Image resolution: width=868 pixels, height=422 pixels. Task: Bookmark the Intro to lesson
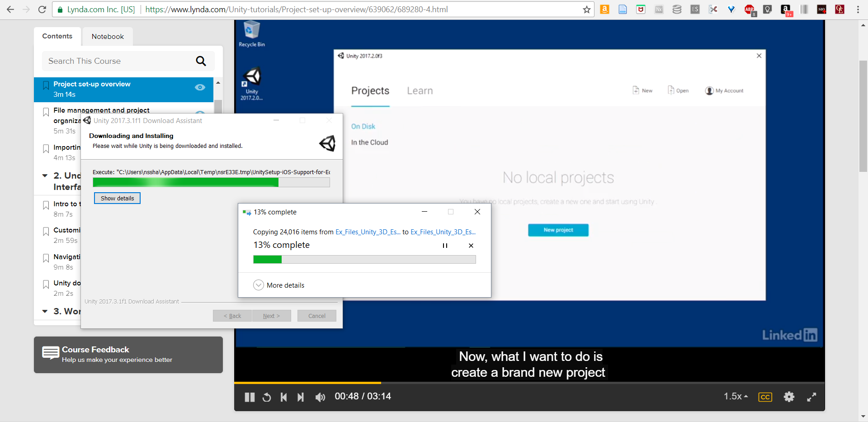(46, 205)
